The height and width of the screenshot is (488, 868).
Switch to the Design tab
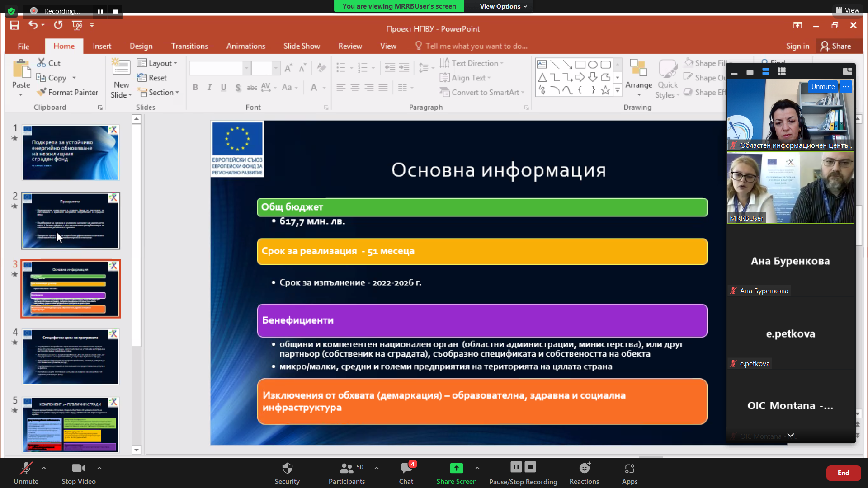[141, 46]
